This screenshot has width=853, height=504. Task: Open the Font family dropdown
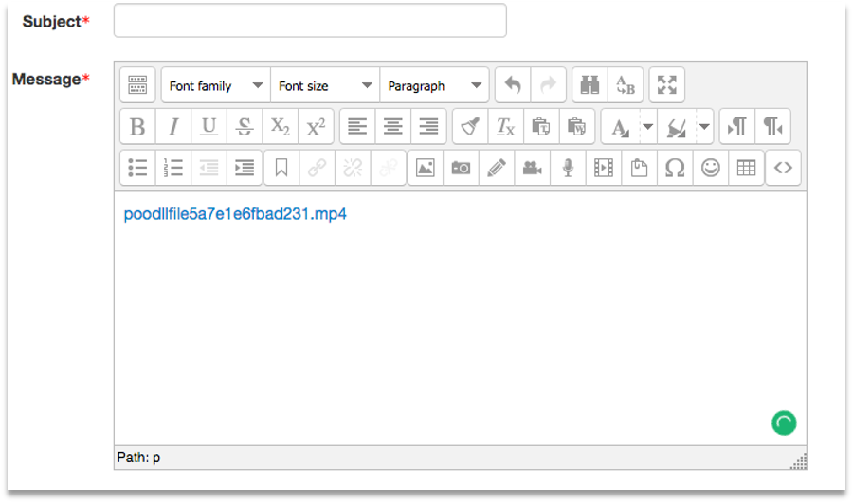pyautogui.click(x=216, y=85)
